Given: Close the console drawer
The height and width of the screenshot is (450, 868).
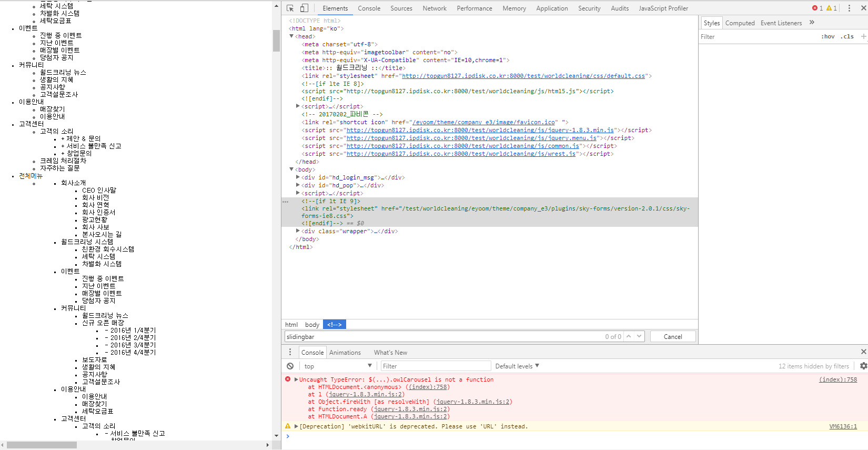Looking at the screenshot, I should [863, 352].
